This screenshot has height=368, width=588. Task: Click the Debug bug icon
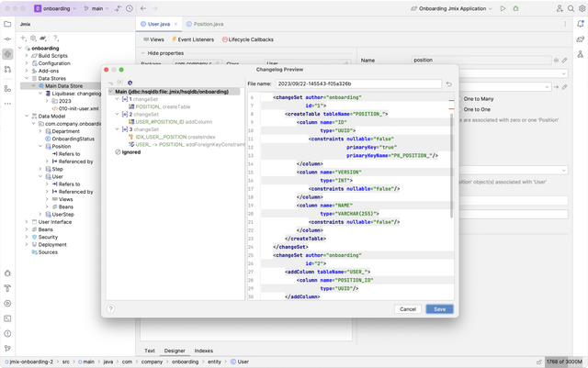point(515,8)
